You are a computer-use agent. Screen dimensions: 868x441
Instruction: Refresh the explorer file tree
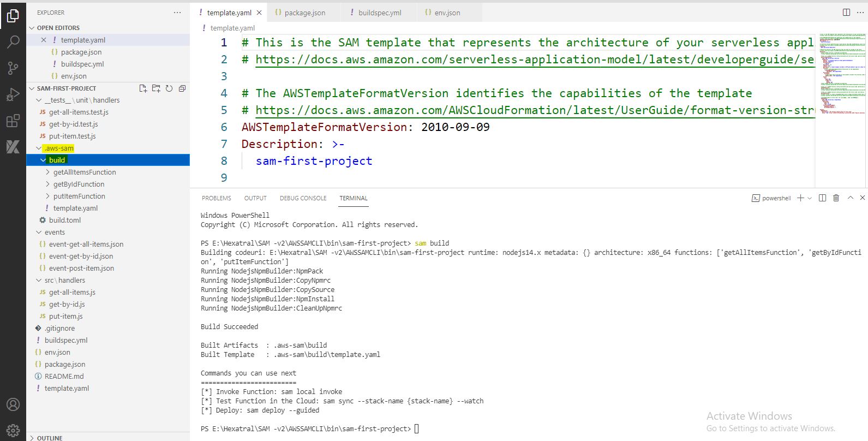(x=169, y=88)
